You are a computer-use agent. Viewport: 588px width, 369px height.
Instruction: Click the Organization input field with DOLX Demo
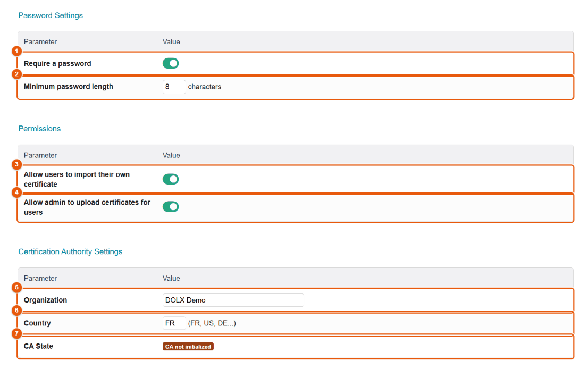[233, 300]
